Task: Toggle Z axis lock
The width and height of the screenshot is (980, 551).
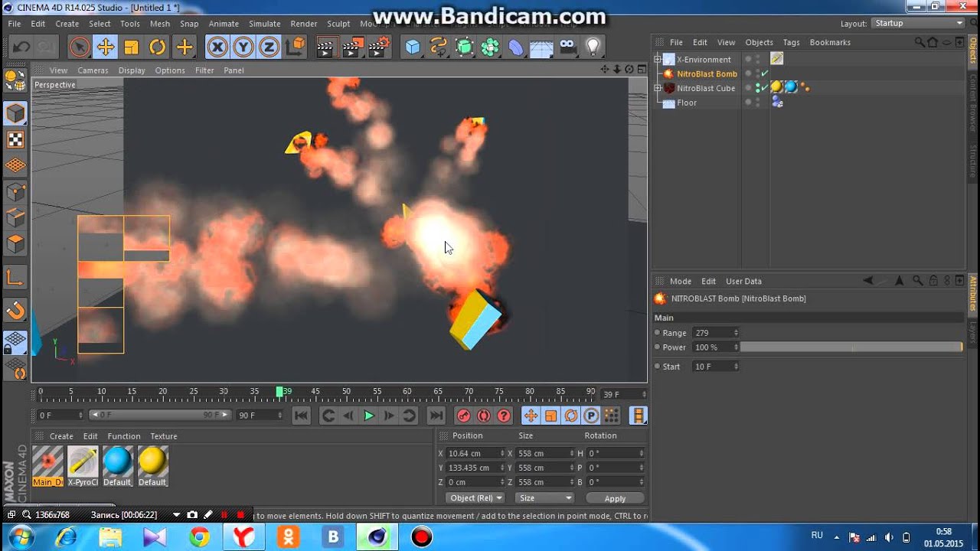Action: 269,47
